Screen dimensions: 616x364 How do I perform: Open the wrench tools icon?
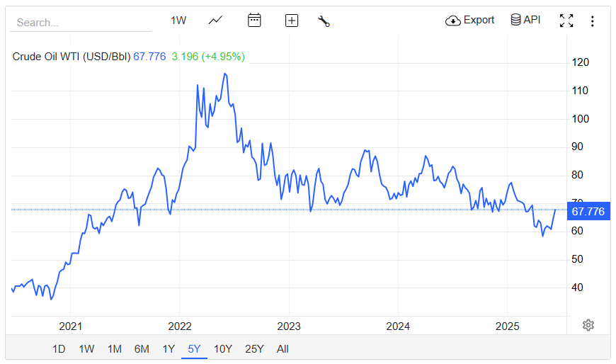(324, 21)
